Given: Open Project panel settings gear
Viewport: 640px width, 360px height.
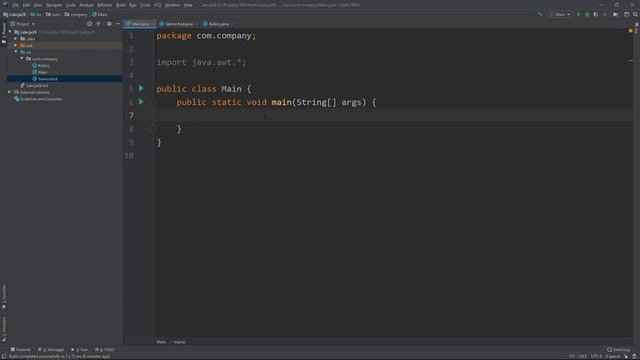Looking at the screenshot, I should 109,24.
